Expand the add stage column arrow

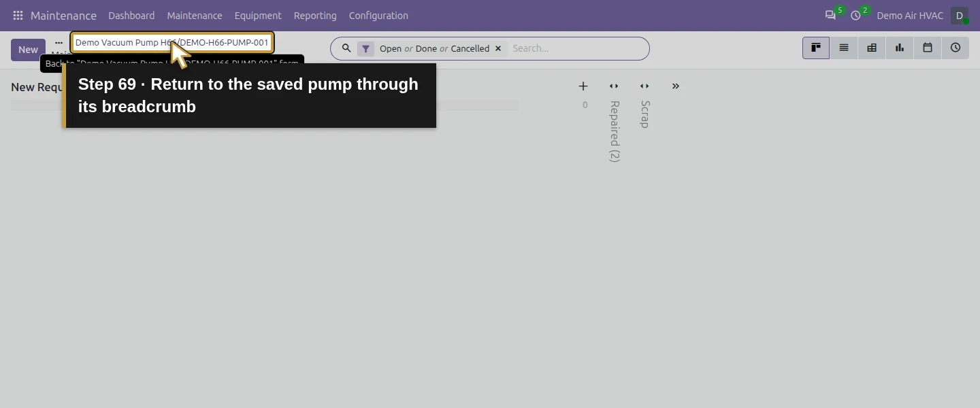tap(676, 86)
